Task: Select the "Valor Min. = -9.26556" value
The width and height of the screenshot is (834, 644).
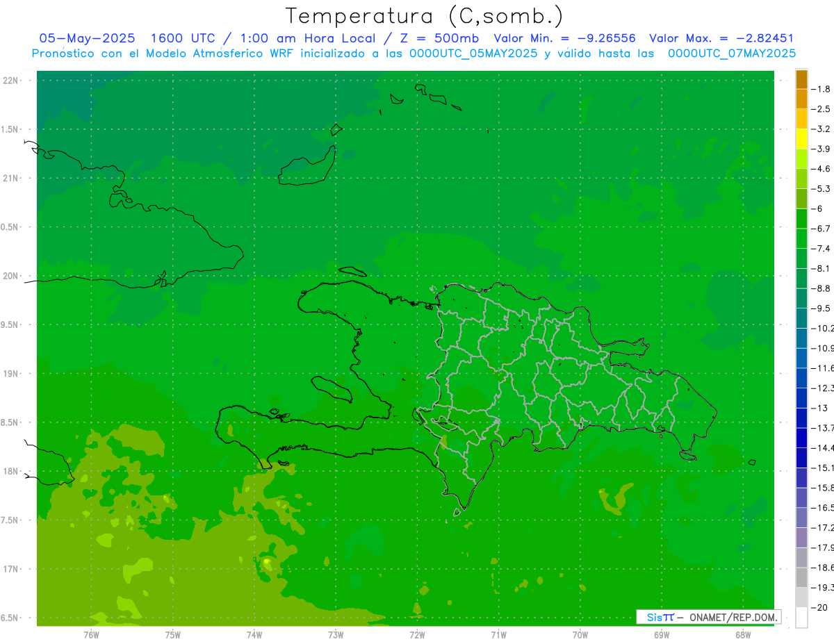Action: coord(564,38)
